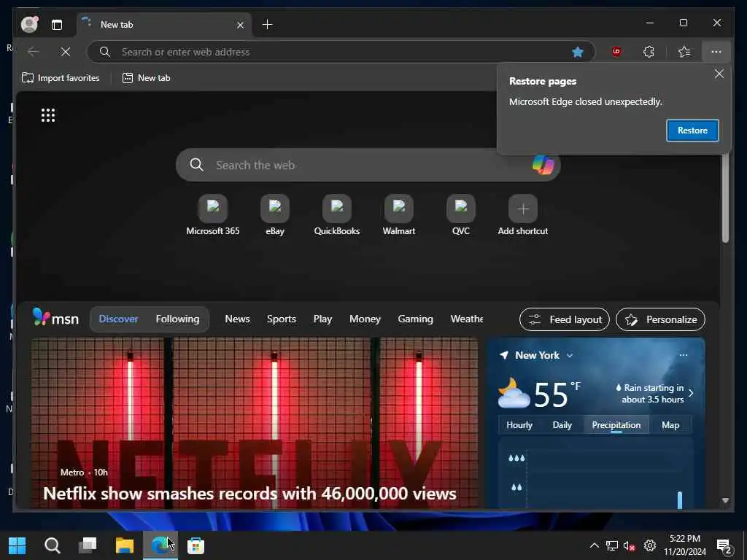The width and height of the screenshot is (747, 560).
Task: Open the notification center icon
Action: coord(724,546)
